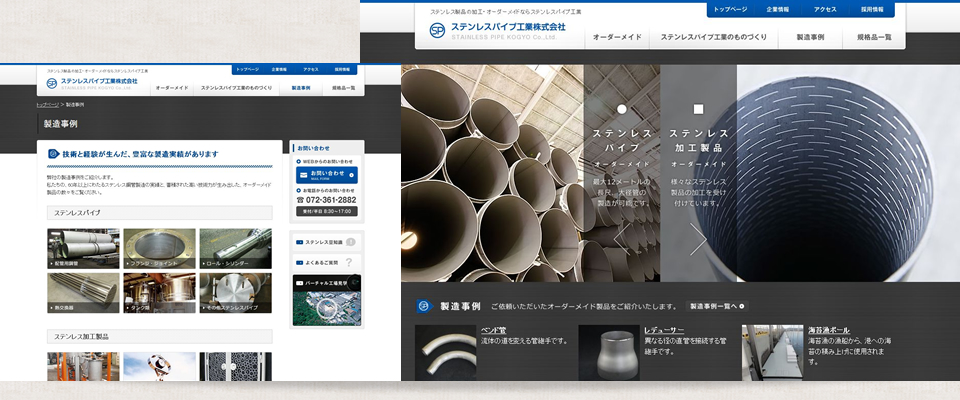Click SP logo on right homepage screenshot

pos(437,31)
